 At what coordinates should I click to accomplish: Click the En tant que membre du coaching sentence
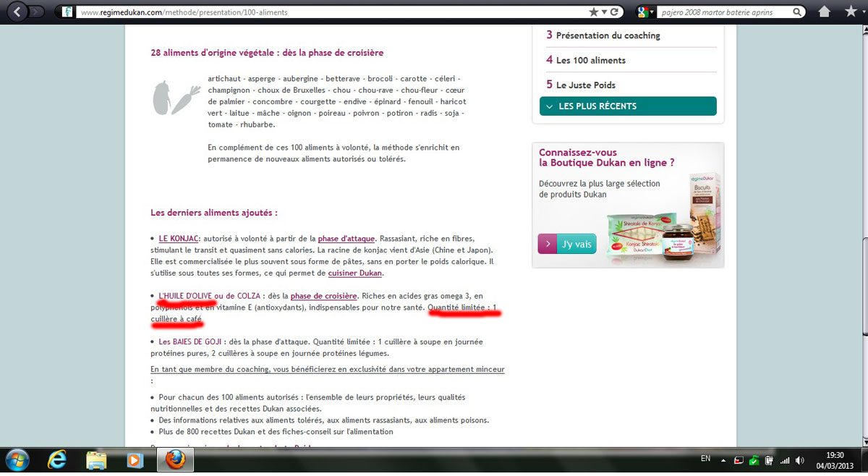coord(328,369)
